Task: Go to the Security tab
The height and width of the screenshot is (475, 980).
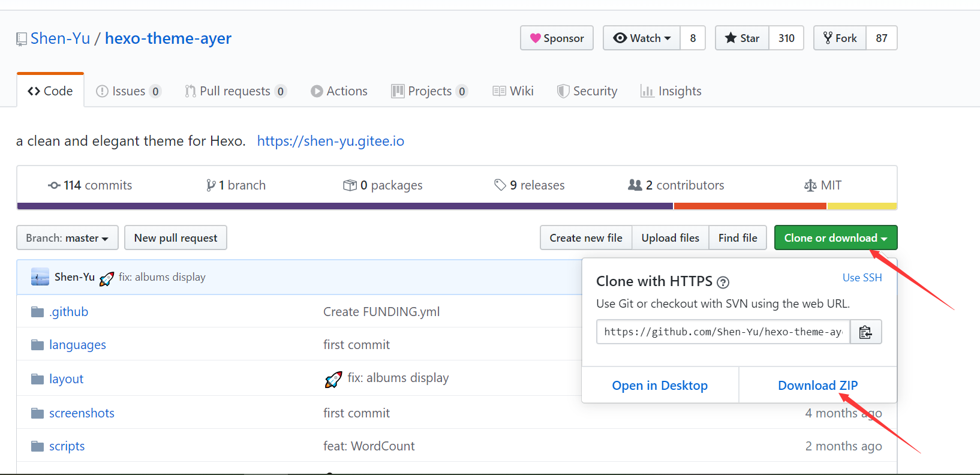Action: point(587,91)
